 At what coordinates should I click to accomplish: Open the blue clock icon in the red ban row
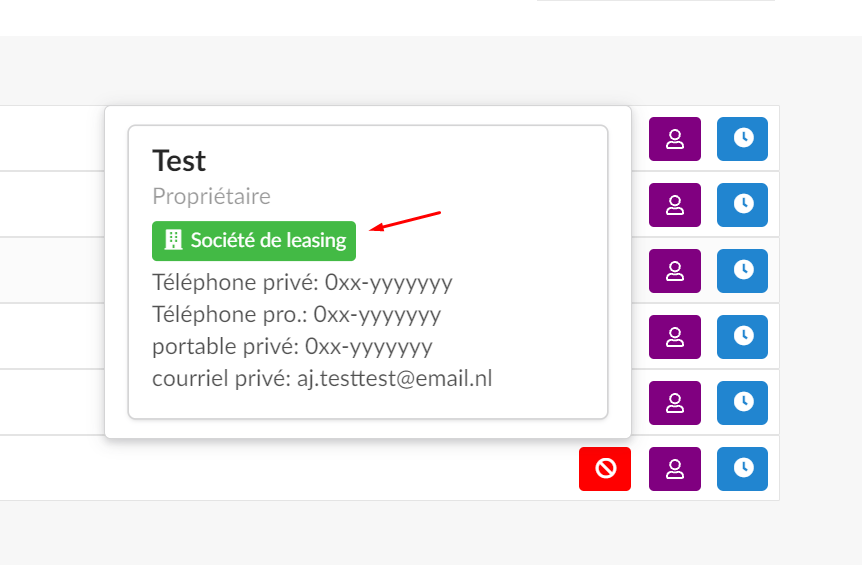coord(742,469)
